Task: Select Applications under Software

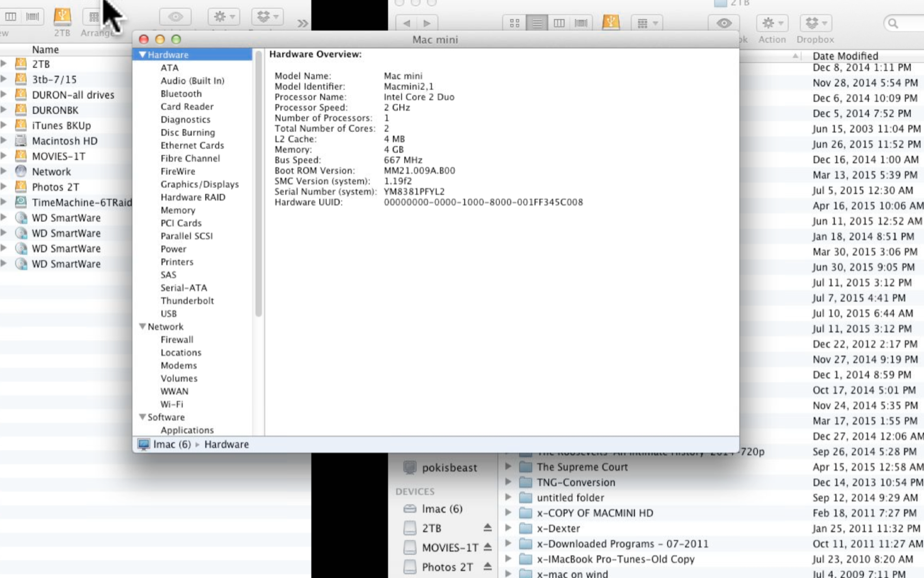Action: (187, 430)
